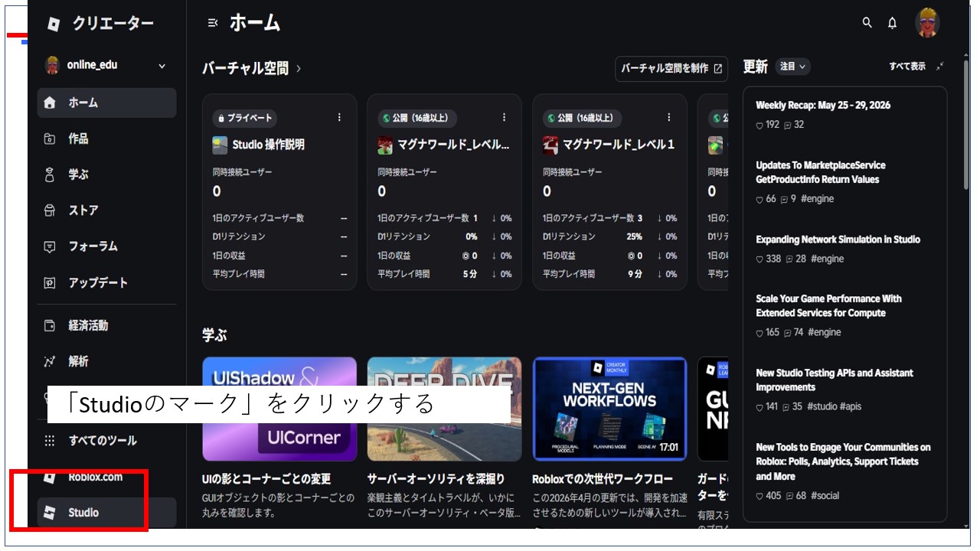Open Expanding Network Simulation in Studio post

coord(838,240)
